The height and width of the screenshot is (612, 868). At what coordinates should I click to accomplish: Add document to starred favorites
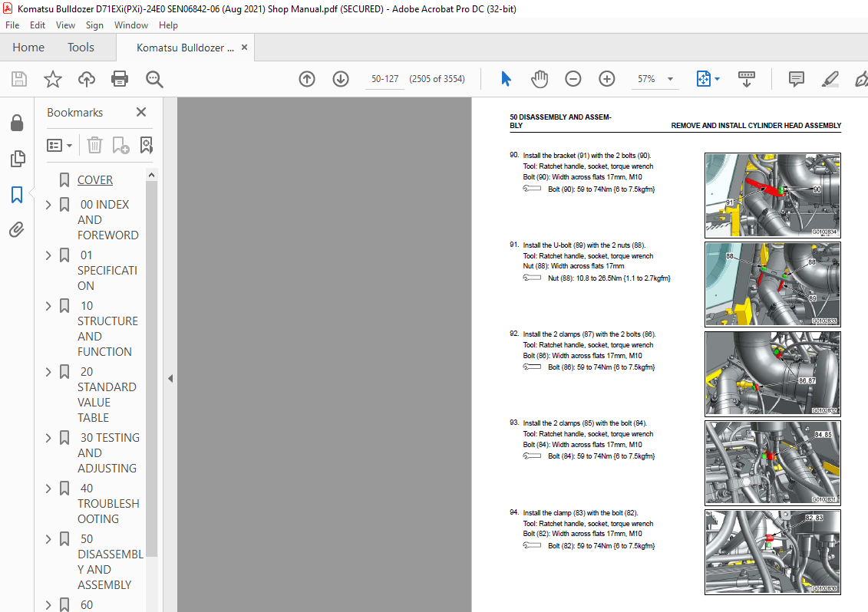(x=53, y=79)
